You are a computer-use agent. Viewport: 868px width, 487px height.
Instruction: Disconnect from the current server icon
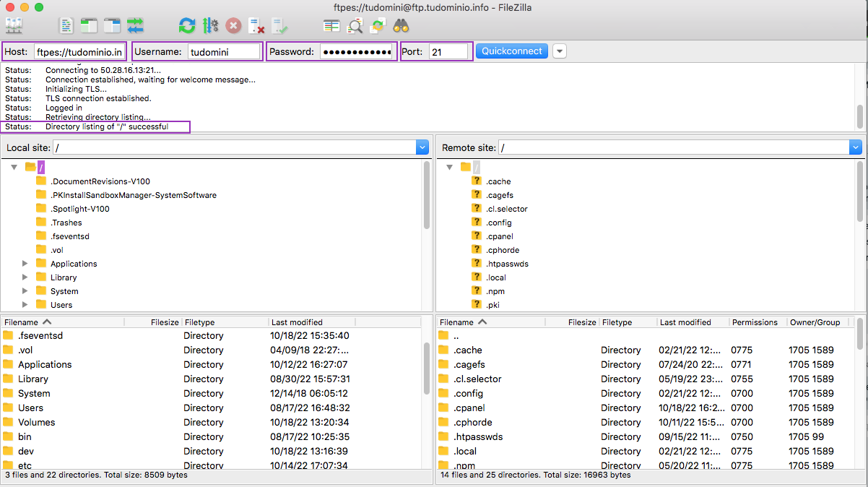256,26
